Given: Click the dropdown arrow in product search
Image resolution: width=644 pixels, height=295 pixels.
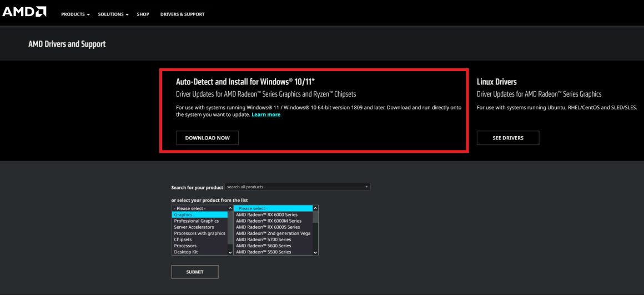Looking at the screenshot, I should tap(366, 187).
